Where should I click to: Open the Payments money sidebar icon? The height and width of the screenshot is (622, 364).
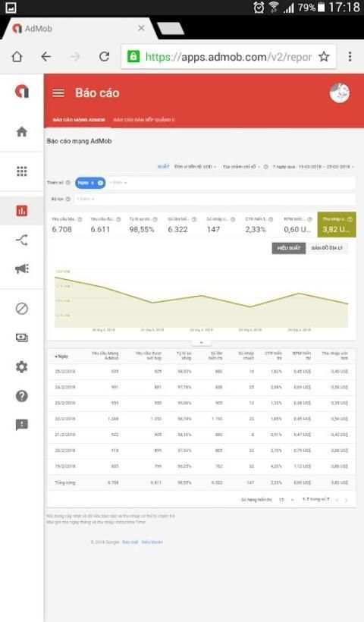point(22,338)
